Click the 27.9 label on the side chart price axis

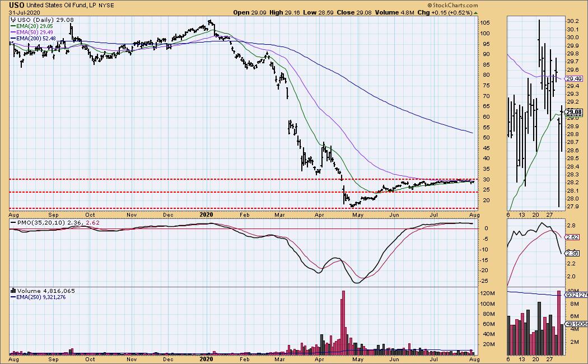[x=572, y=207]
